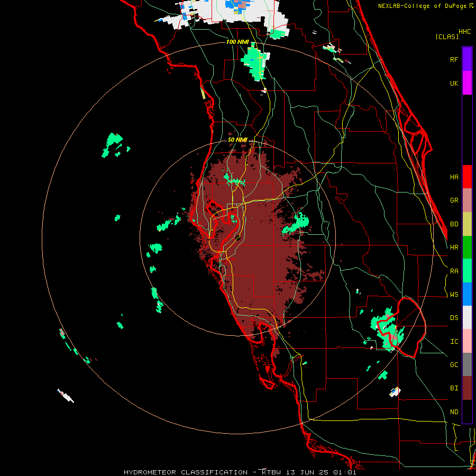Click the WS blue legend swatch
476x476 pixels.
click(467, 294)
